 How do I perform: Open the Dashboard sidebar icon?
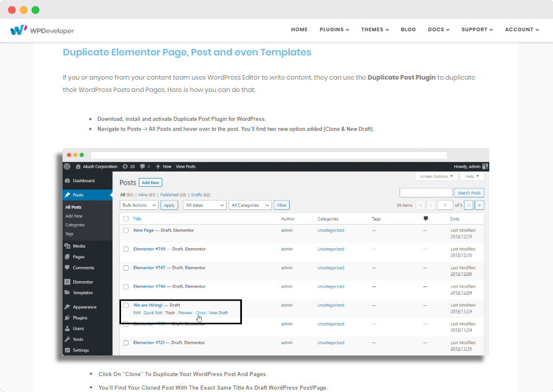click(x=68, y=181)
